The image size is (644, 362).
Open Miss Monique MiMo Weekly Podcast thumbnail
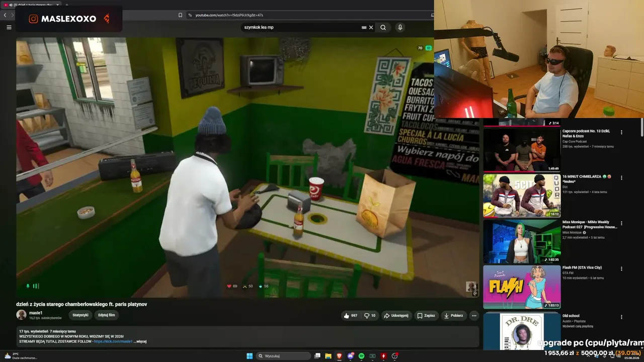click(522, 241)
